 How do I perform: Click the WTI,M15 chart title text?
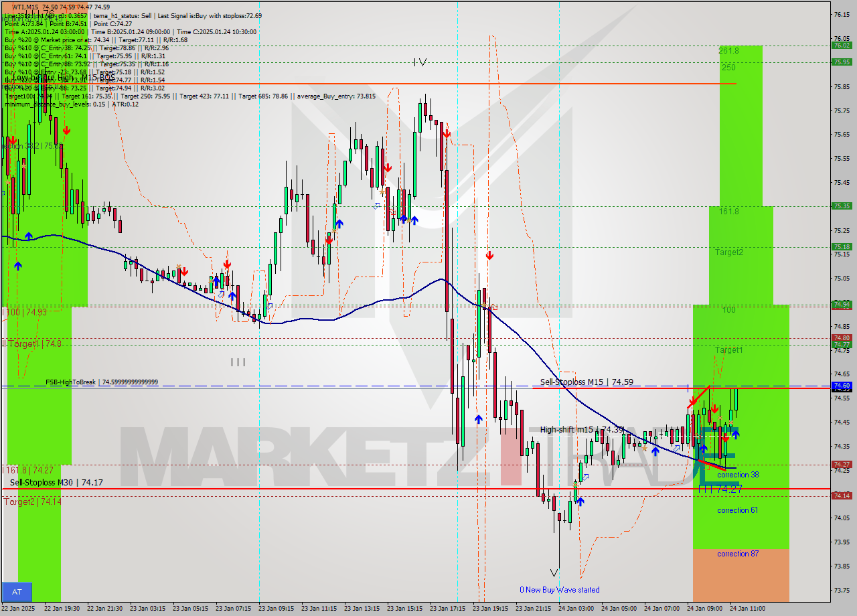26,7
